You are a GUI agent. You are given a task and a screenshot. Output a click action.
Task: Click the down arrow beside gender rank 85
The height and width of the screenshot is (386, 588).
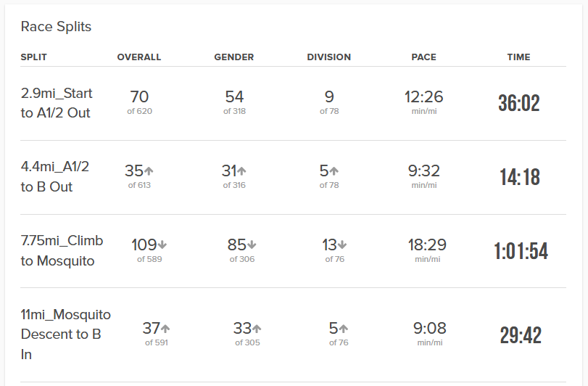click(x=252, y=245)
